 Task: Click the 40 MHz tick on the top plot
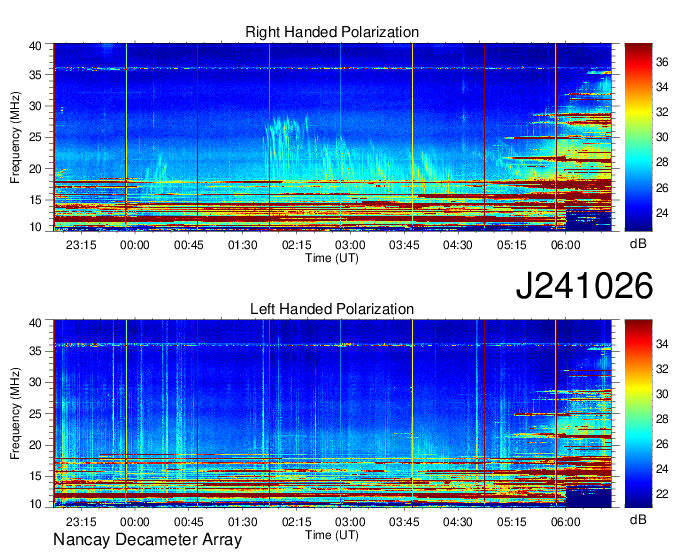click(x=35, y=46)
